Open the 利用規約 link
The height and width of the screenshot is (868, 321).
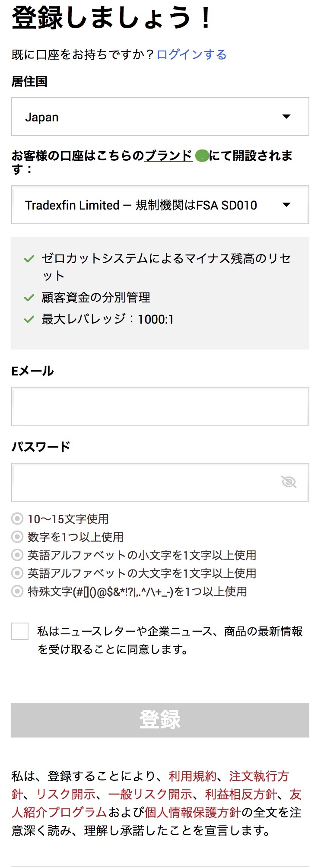coord(192,776)
